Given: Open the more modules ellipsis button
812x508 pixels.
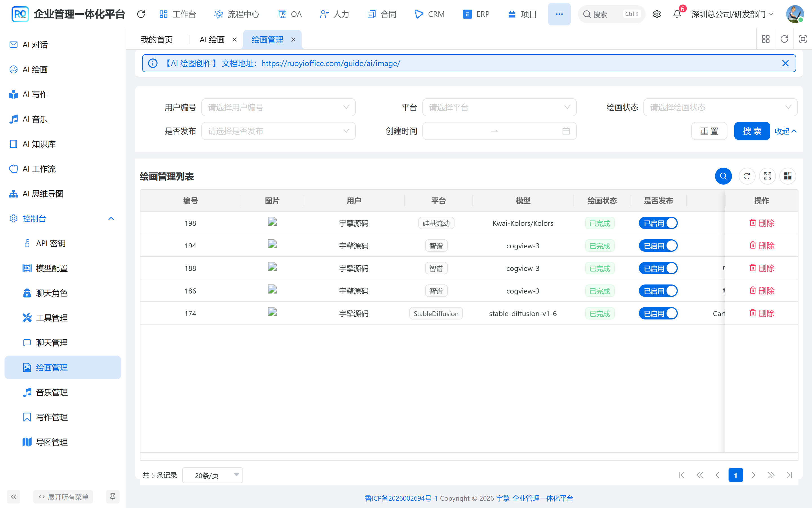Looking at the screenshot, I should [559, 14].
